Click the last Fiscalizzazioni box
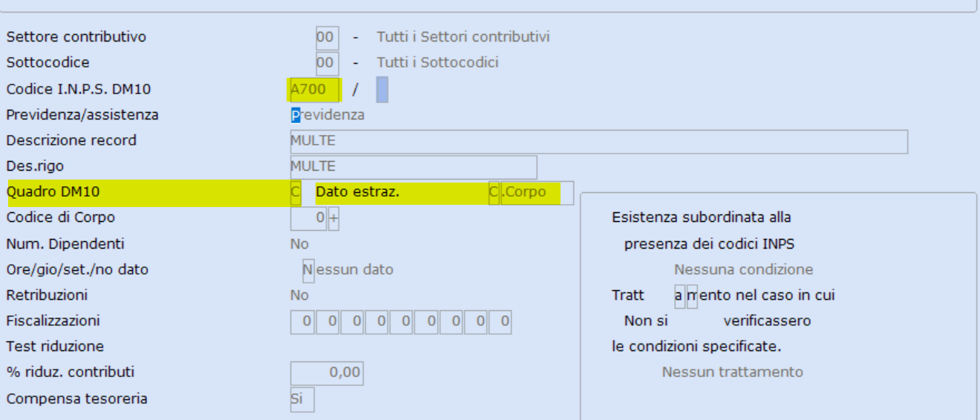980x420 pixels. [500, 321]
